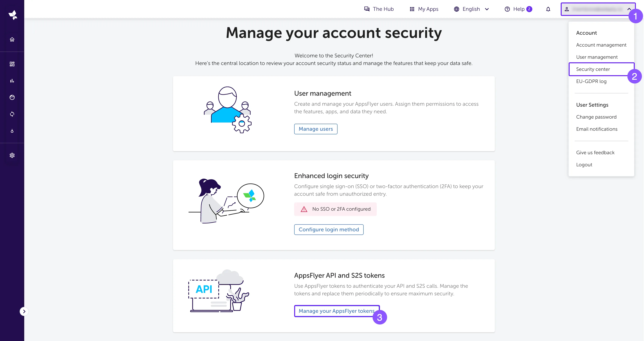Viewport: 644px width, 341px height.
Task: Click the bar chart reports icon
Action: (x=12, y=81)
